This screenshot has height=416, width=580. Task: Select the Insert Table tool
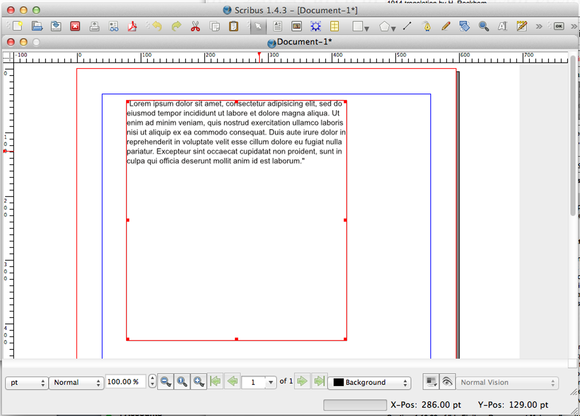(x=334, y=26)
